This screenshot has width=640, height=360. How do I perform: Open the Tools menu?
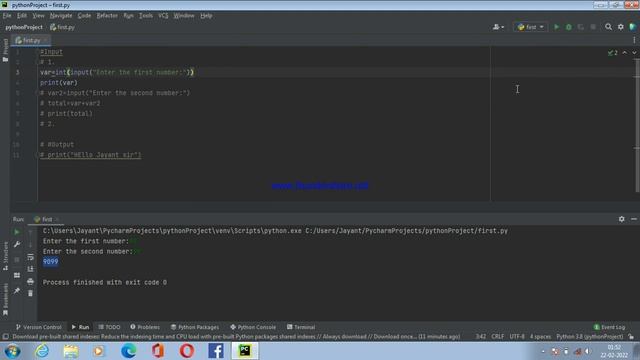(x=146, y=16)
